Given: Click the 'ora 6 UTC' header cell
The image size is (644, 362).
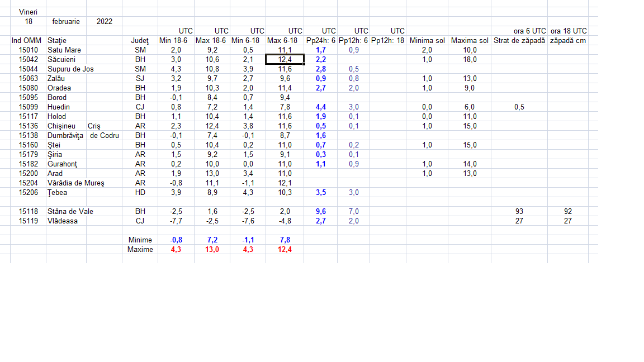Looking at the screenshot, I should [530, 31].
